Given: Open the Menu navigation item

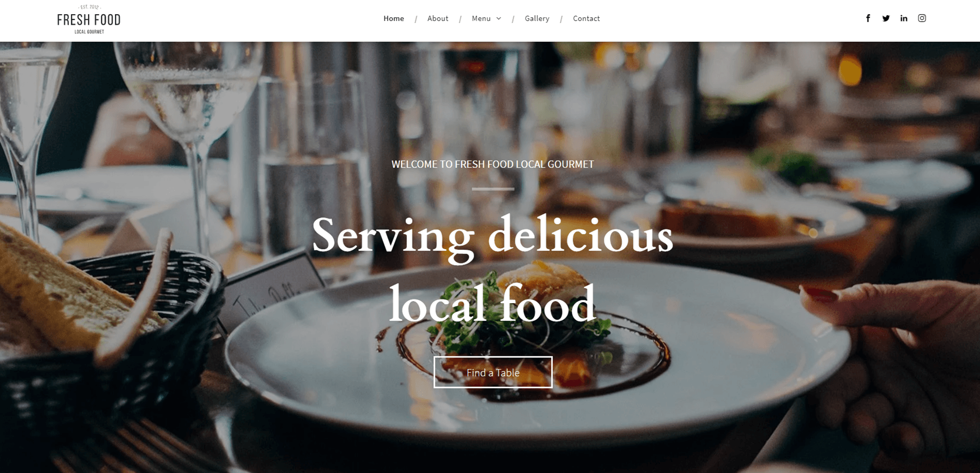Looking at the screenshot, I should click(481, 18).
